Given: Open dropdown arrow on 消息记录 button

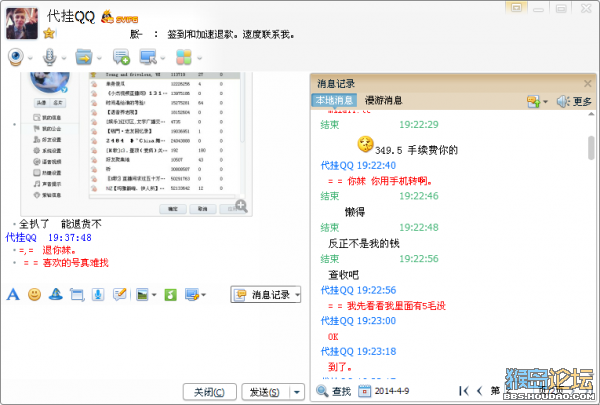Looking at the screenshot, I should tap(297, 295).
